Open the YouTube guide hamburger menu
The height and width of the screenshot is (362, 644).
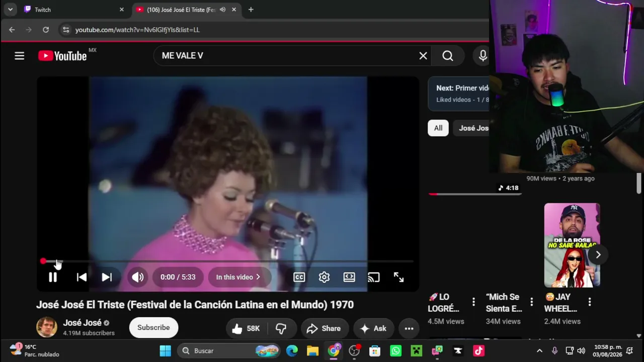pos(19,56)
